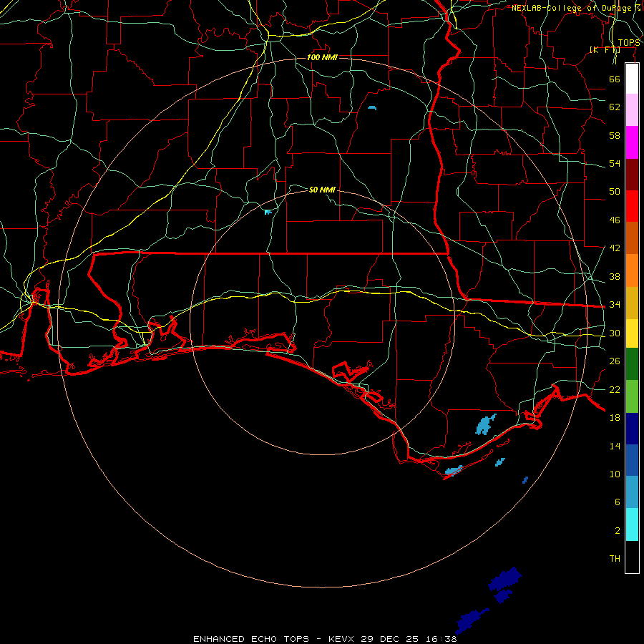This screenshot has width=644, height=644.
Task: Click the "46" legend value
Action: point(615,220)
